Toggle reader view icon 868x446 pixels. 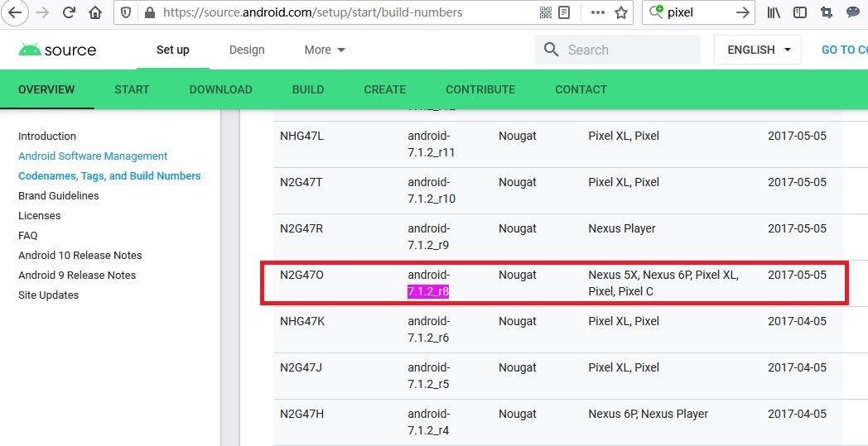[x=564, y=12]
